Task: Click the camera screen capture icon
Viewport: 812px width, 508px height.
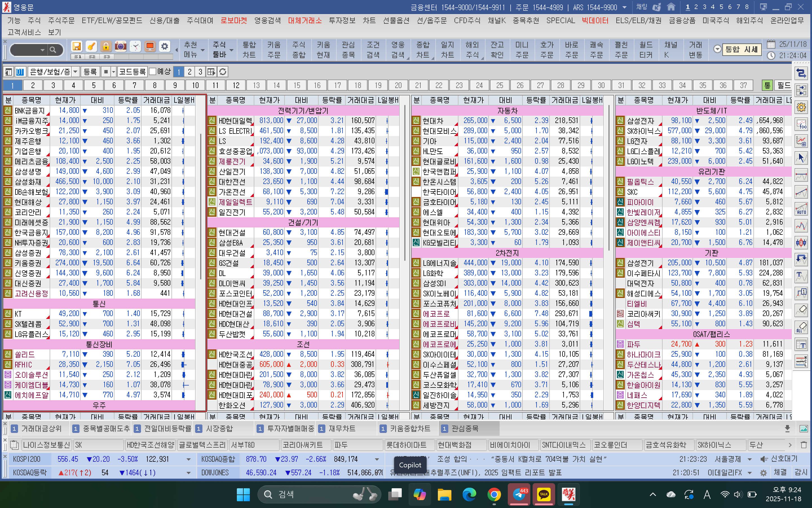Action: point(120,46)
